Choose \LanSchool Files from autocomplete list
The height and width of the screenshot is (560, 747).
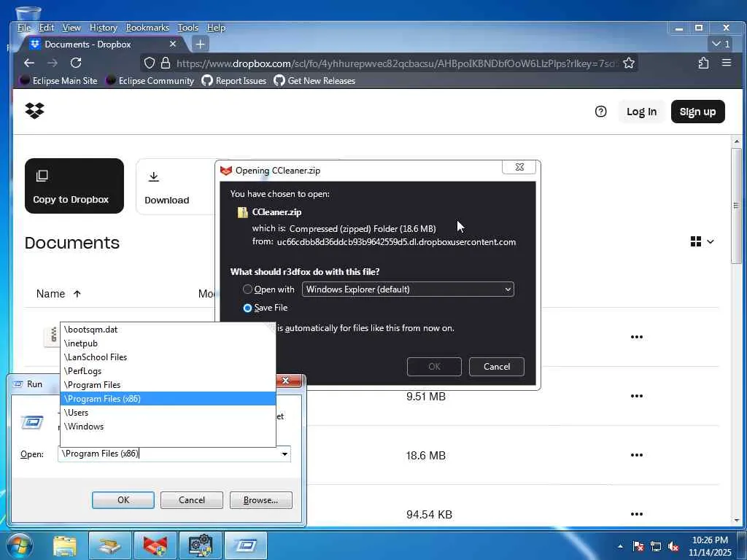[x=168, y=357]
